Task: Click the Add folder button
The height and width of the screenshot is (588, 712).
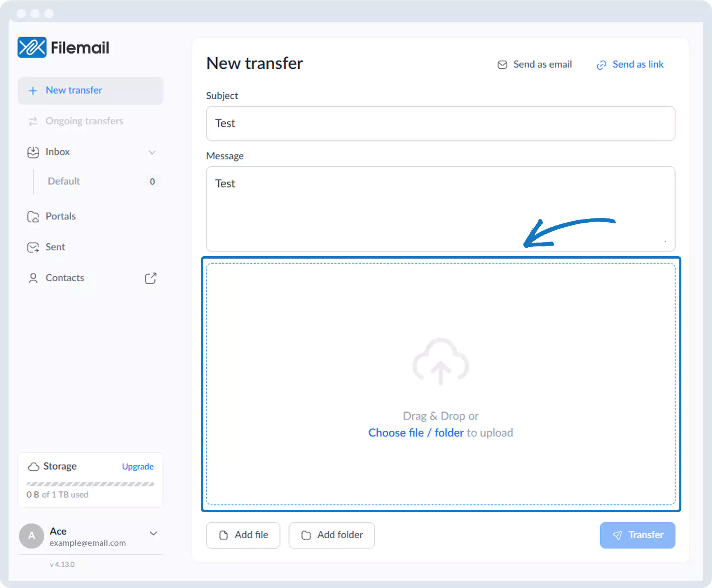Action: (x=331, y=535)
